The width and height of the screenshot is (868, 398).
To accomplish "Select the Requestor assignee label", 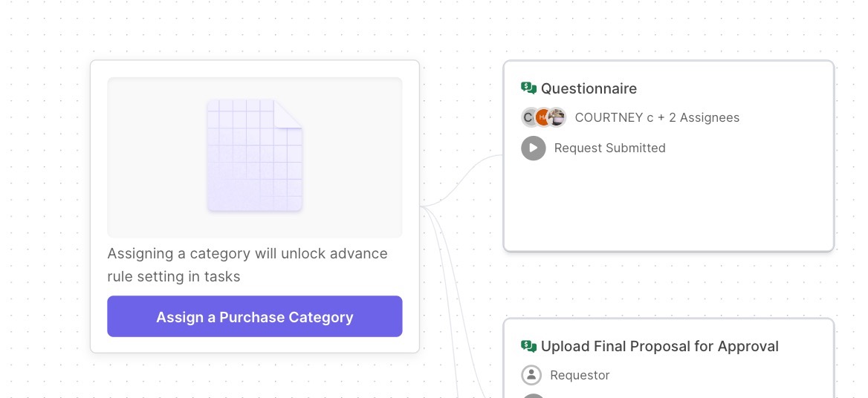I will (x=580, y=375).
